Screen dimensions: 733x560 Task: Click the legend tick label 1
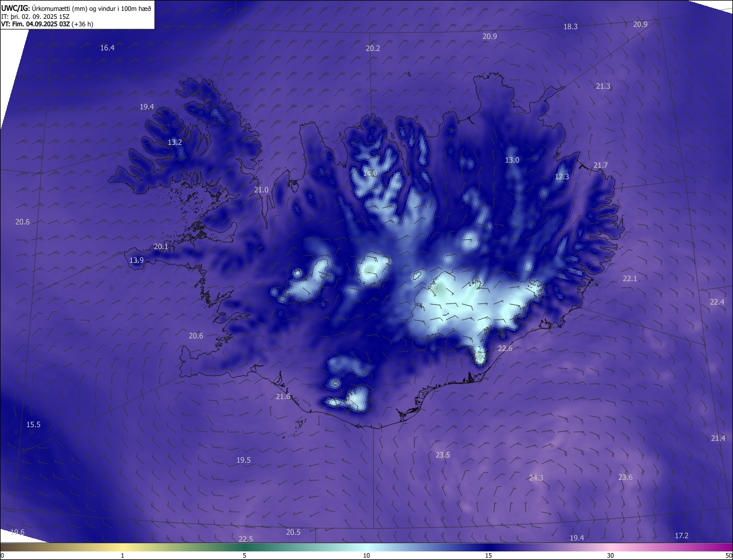[x=123, y=556]
